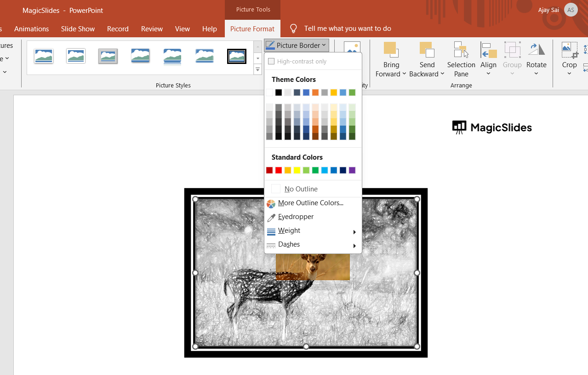This screenshot has height=375, width=588.
Task: Click the Tell me lightbulb icon
Action: click(x=293, y=29)
